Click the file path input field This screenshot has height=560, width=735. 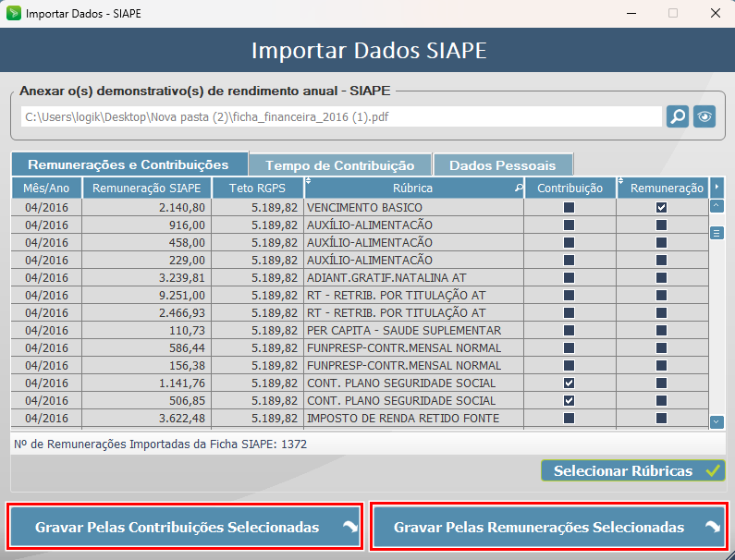point(341,116)
